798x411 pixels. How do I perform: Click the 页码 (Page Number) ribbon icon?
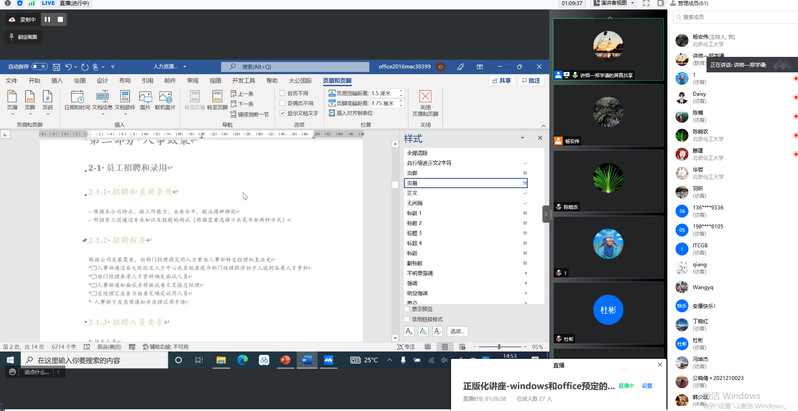[48, 100]
